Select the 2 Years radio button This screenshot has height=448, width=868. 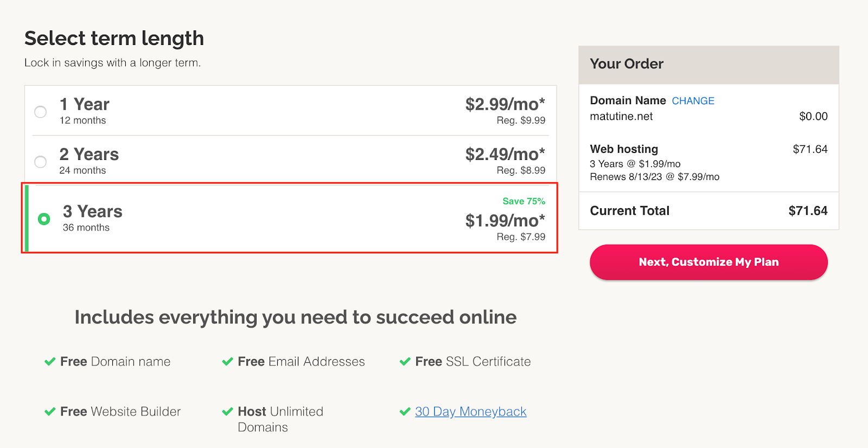pyautogui.click(x=40, y=162)
